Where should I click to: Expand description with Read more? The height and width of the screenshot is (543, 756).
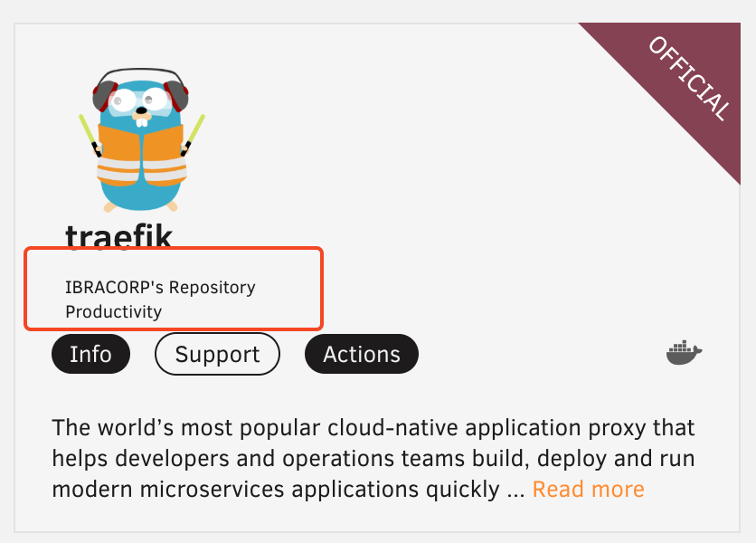pos(588,490)
